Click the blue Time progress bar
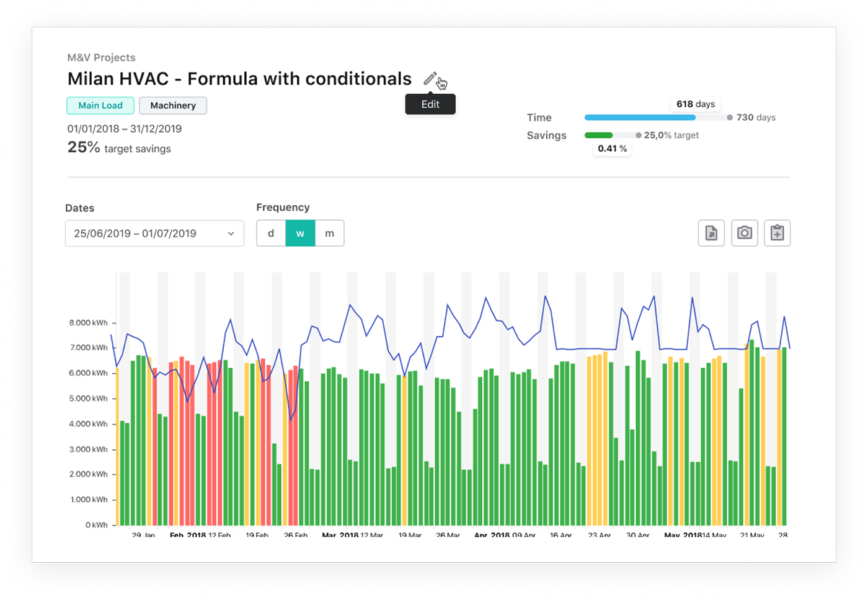This screenshot has width=868, height=600. point(640,117)
